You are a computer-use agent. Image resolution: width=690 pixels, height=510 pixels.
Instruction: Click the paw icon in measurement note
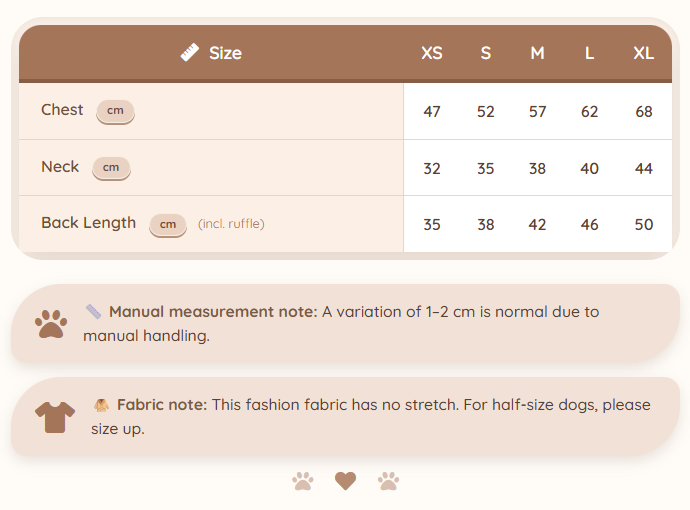[x=51, y=324]
